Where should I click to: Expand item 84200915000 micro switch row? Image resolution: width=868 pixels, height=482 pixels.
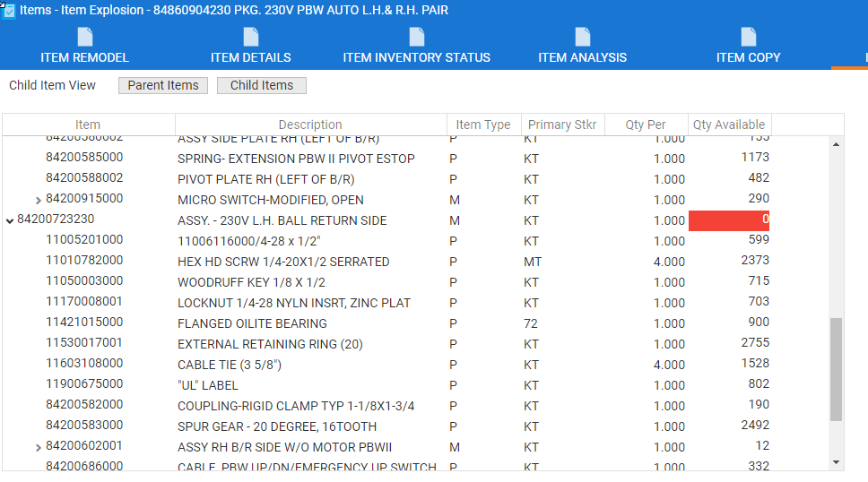(x=39, y=200)
